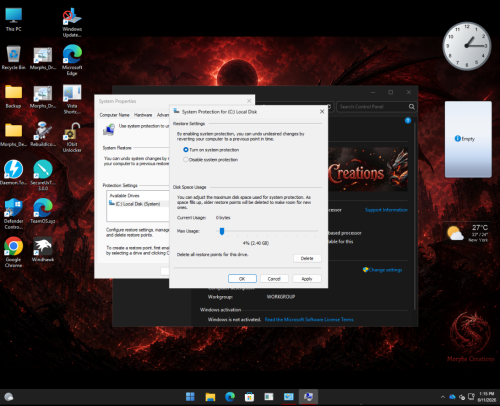Maximize the Control Panel window

[x=391, y=92]
